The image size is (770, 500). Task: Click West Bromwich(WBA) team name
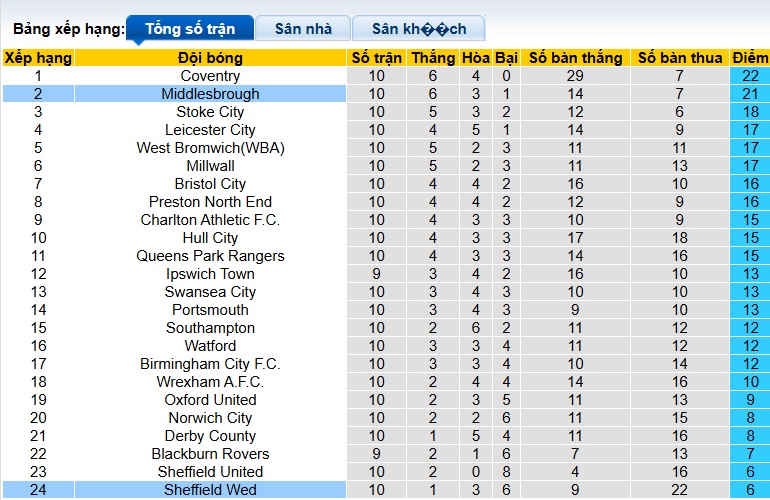[x=210, y=148]
